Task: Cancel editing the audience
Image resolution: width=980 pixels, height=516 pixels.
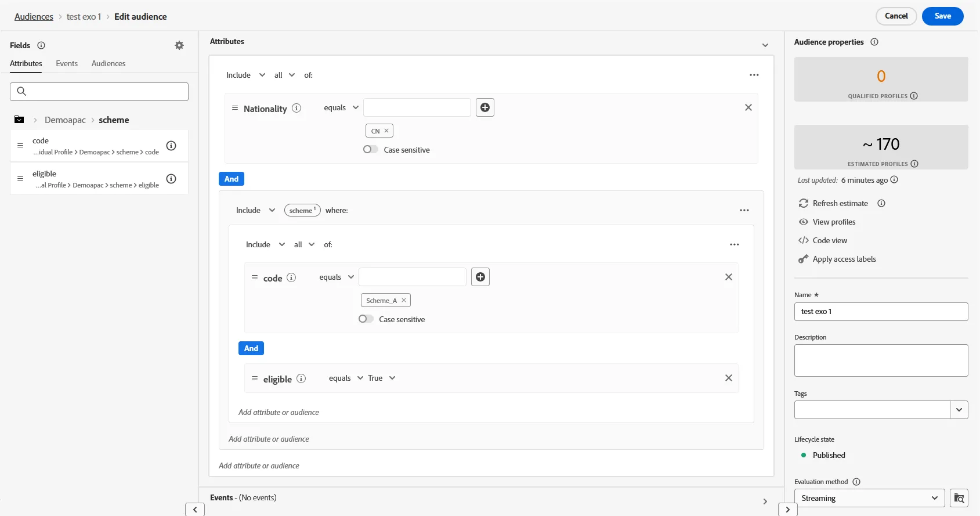Action: point(896,16)
